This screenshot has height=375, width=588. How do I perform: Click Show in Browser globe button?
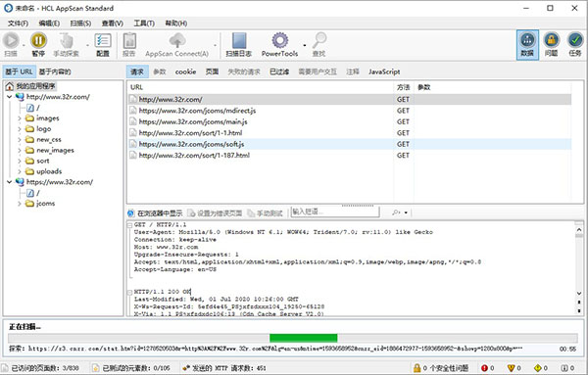(155, 213)
